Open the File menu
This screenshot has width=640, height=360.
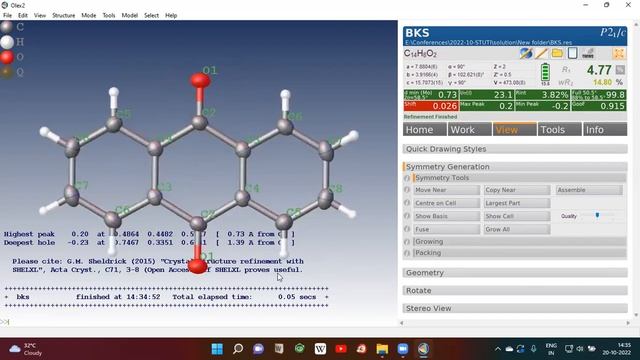point(7,16)
